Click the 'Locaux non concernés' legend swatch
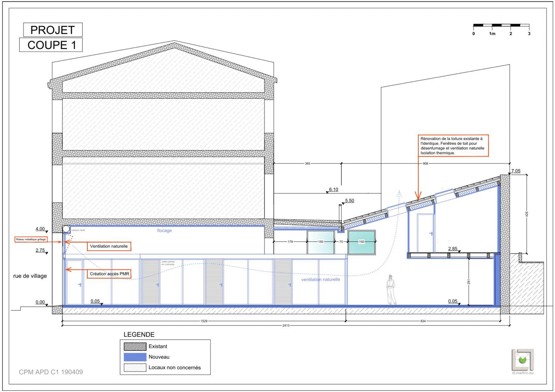The height and width of the screenshot is (392, 555). point(135,368)
